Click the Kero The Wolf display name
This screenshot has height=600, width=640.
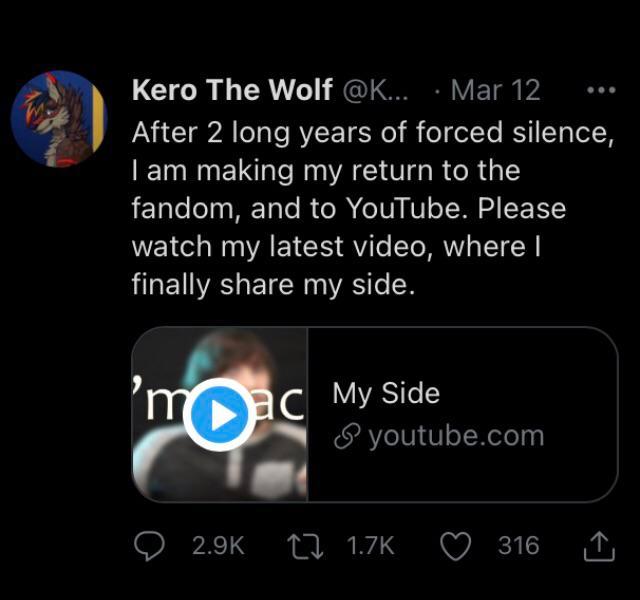coord(232,90)
